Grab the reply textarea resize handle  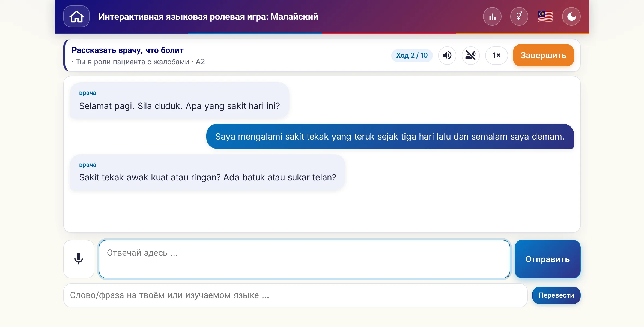(507, 275)
